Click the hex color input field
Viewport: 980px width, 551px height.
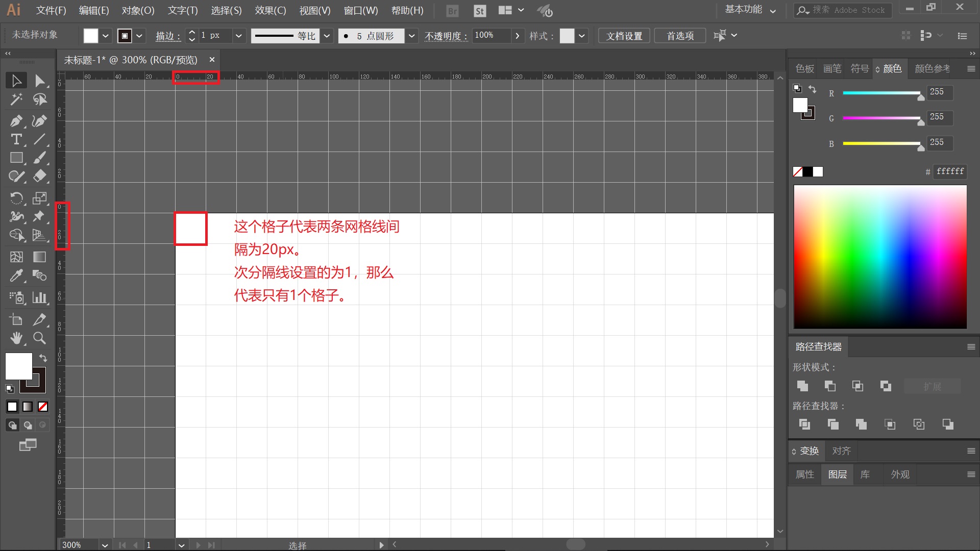tap(949, 171)
